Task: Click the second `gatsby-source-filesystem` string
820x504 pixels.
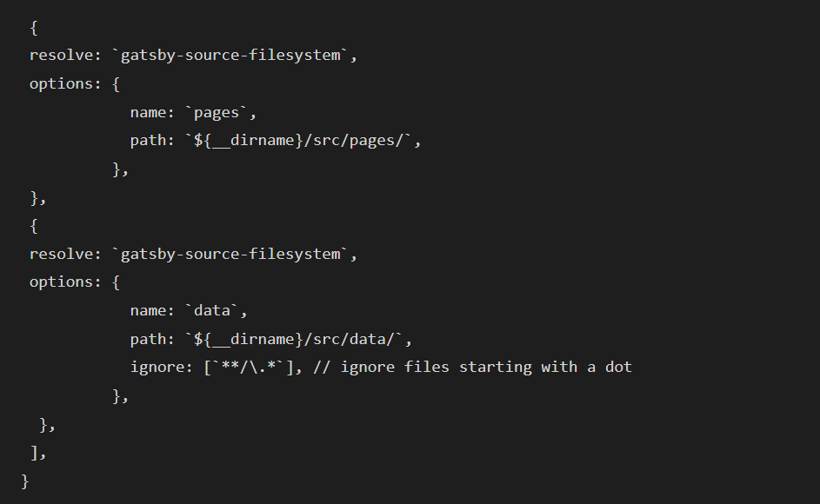Action: (x=230, y=254)
